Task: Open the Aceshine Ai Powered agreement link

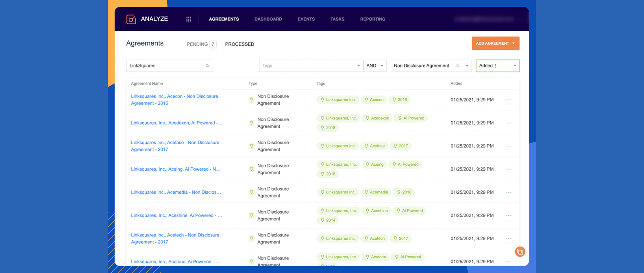Action: click(x=176, y=216)
